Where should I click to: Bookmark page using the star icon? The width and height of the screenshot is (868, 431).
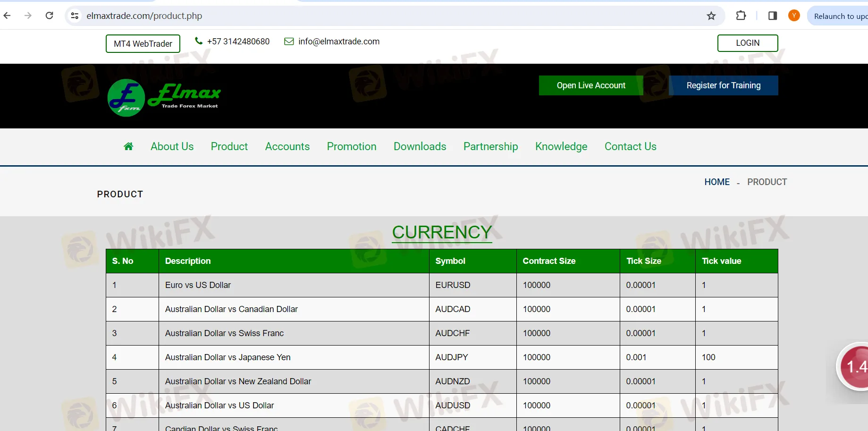(x=711, y=16)
